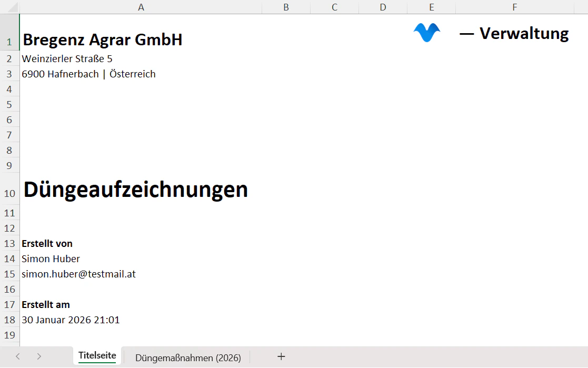Click the left sheet navigation arrow

pyautogui.click(x=17, y=356)
